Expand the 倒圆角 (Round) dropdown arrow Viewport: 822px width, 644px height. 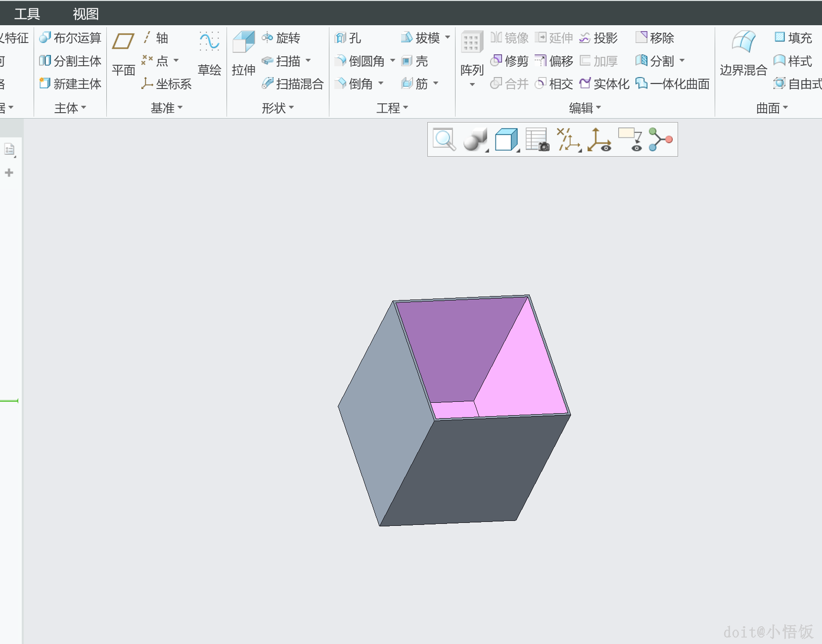[x=393, y=61]
